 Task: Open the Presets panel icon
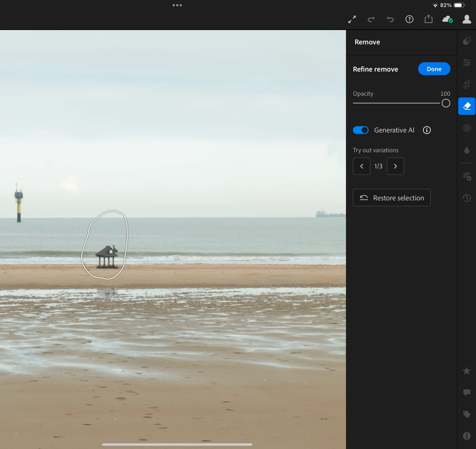click(x=467, y=41)
